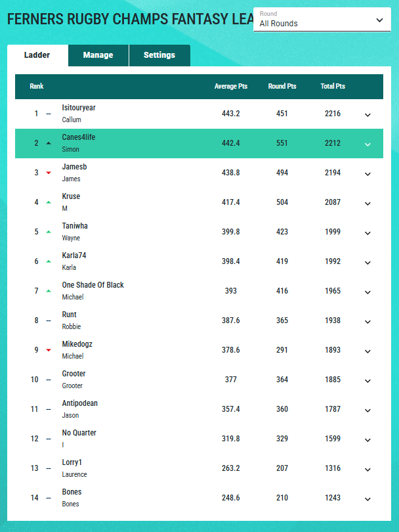Select the Ladder tab
Viewport: 399px width, 532px height.
(x=37, y=55)
